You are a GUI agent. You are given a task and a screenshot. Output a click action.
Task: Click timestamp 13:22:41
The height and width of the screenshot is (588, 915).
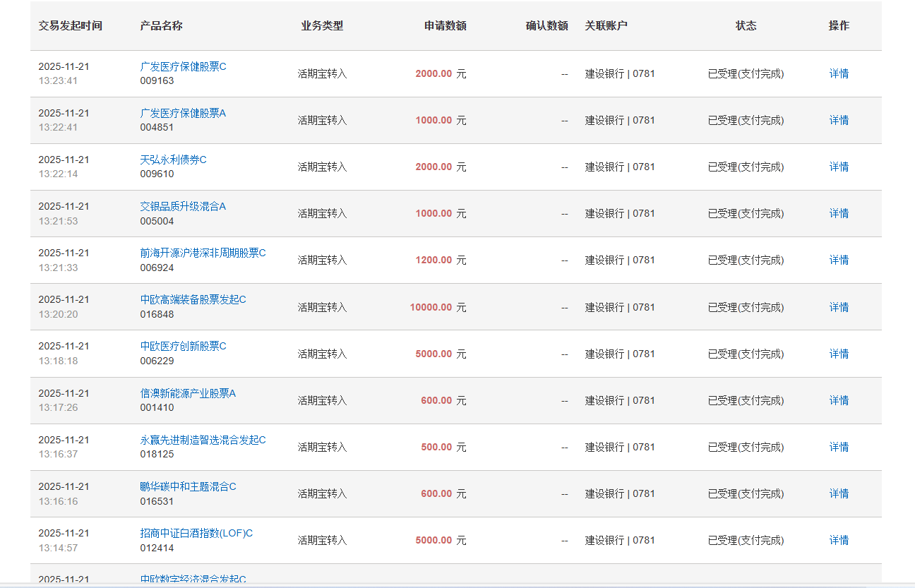(58, 127)
